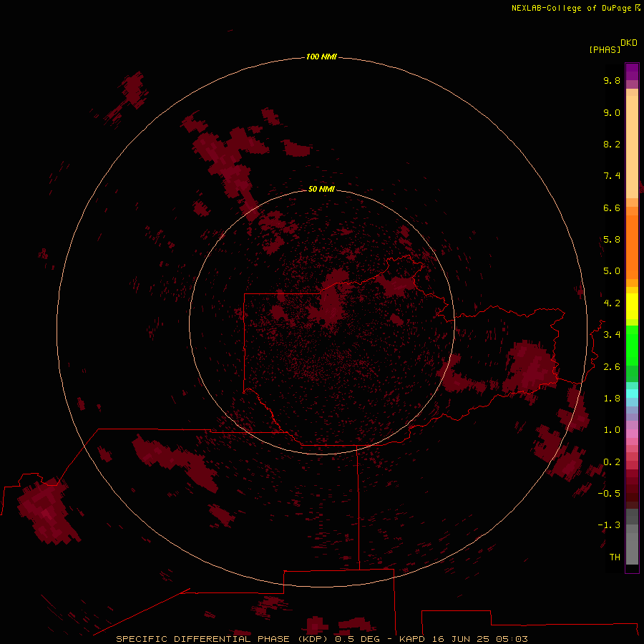The width and height of the screenshot is (644, 644).
Task: Click the 2.6 value on the color scale
Action: tap(612, 367)
